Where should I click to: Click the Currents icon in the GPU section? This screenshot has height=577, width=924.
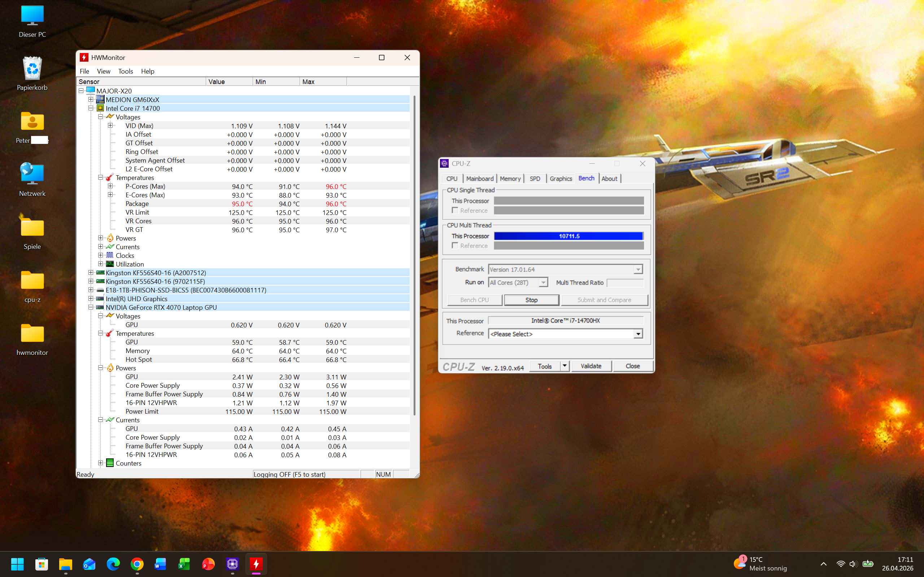110,420
